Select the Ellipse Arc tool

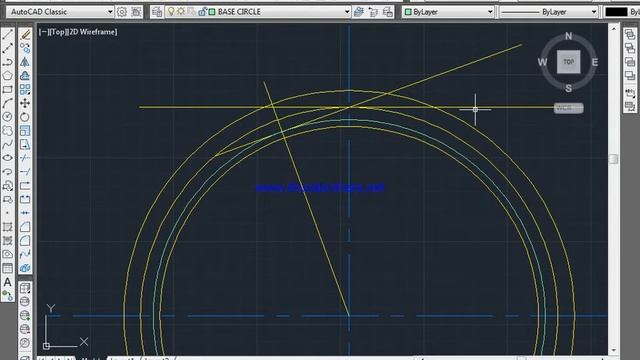[7, 172]
